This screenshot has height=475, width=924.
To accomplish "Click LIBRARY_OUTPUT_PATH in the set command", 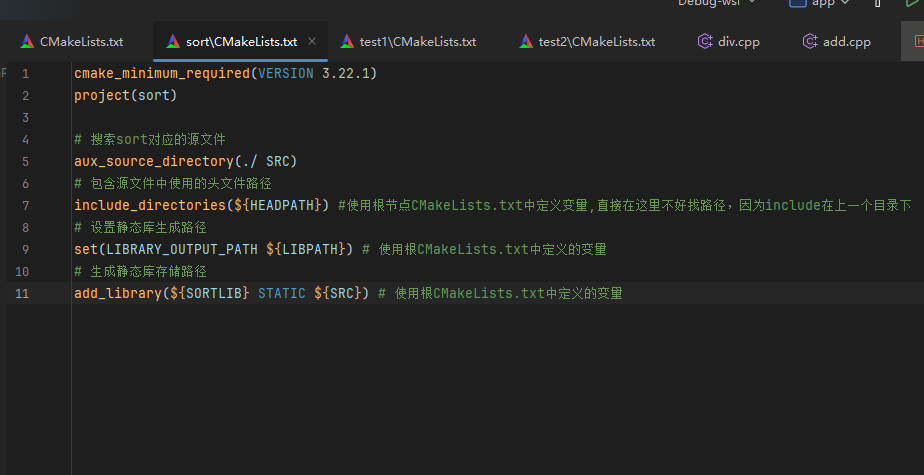I will 182,249.
